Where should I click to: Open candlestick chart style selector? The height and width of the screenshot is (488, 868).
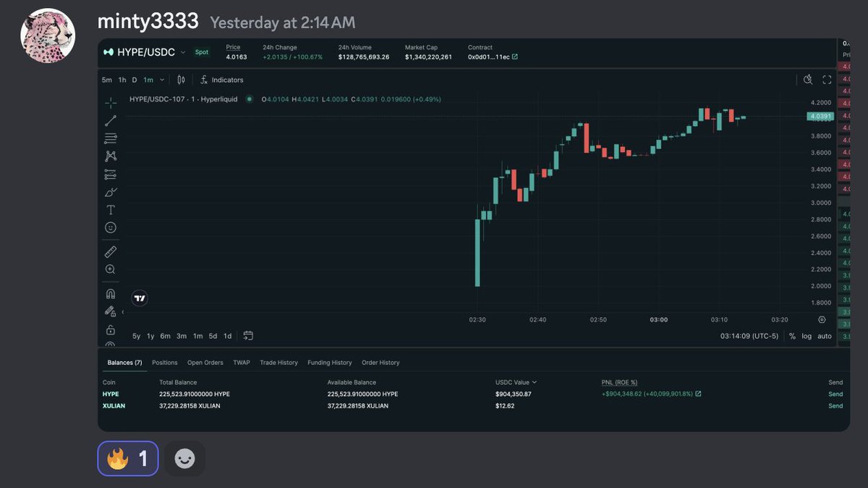coord(181,80)
